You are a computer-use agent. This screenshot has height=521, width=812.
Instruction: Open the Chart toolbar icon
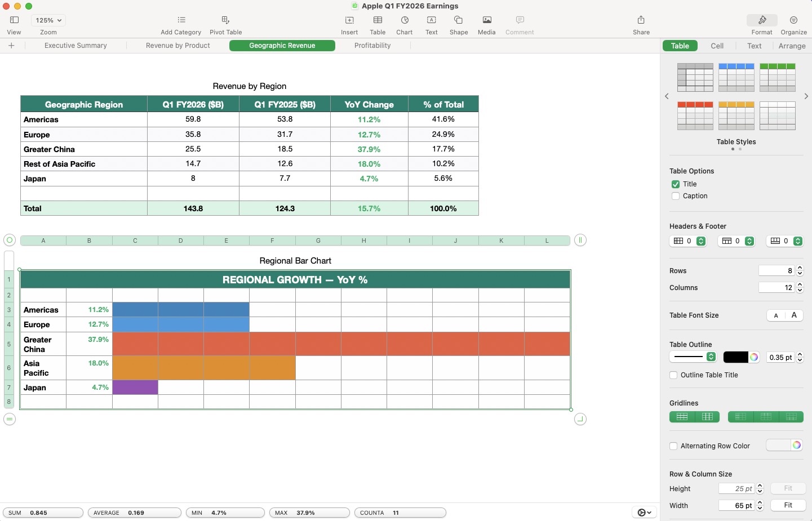coord(405,20)
